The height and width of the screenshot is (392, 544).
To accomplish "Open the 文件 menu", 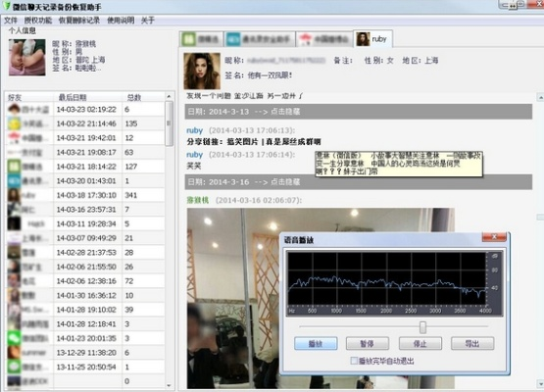I will click(11, 21).
